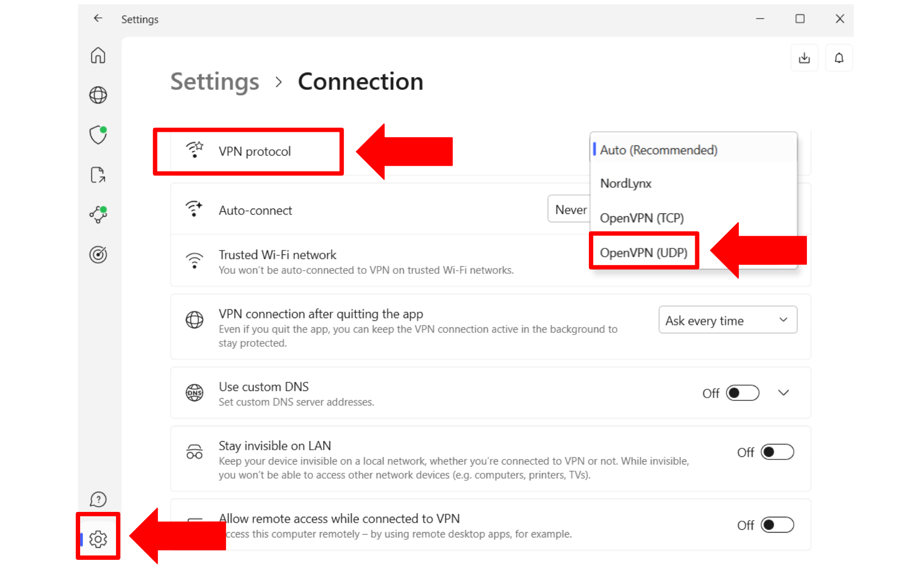
Task: Close the Settings window
Action: coord(840,19)
